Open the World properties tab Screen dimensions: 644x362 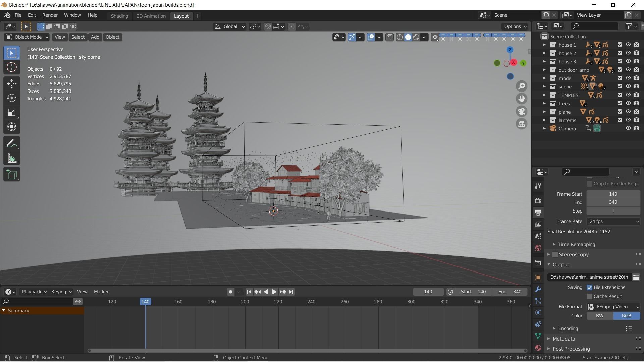pos(538,248)
